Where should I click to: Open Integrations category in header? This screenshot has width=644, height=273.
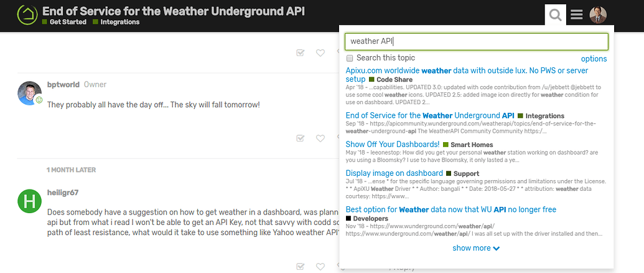116,22
